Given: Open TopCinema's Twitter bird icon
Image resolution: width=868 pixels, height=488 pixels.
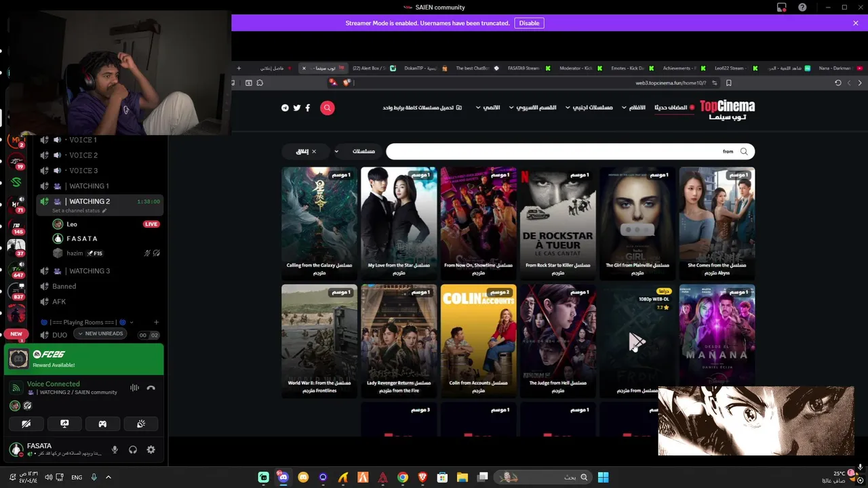Looking at the screenshot, I should click(x=296, y=108).
